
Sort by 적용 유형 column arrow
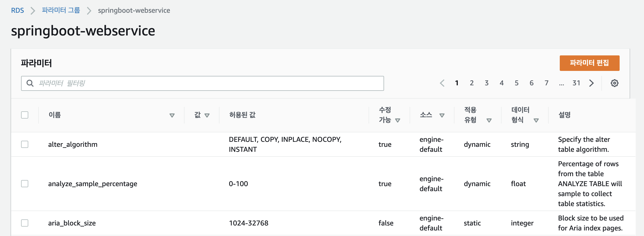[x=489, y=120]
